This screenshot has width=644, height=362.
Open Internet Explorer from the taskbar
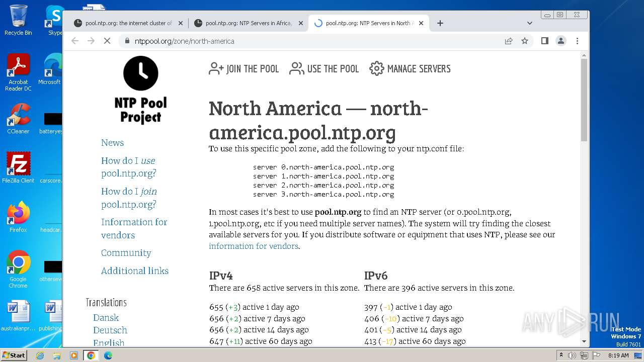(40, 355)
